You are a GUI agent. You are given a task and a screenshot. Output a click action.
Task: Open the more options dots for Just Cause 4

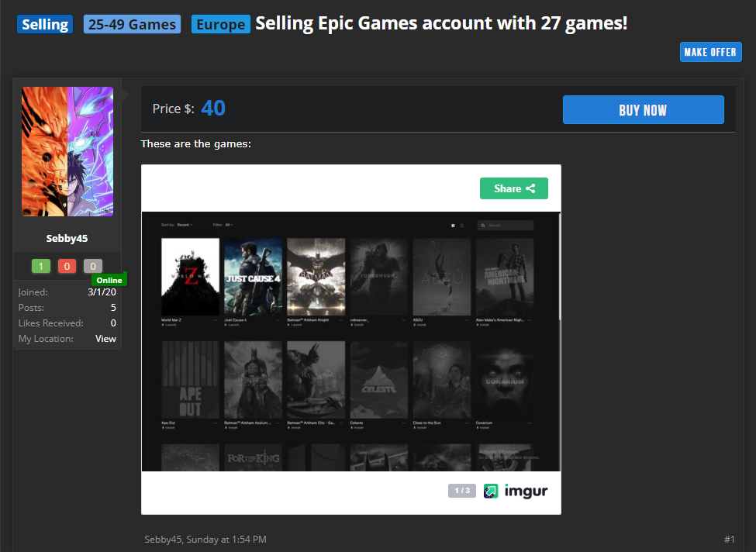[x=278, y=320]
